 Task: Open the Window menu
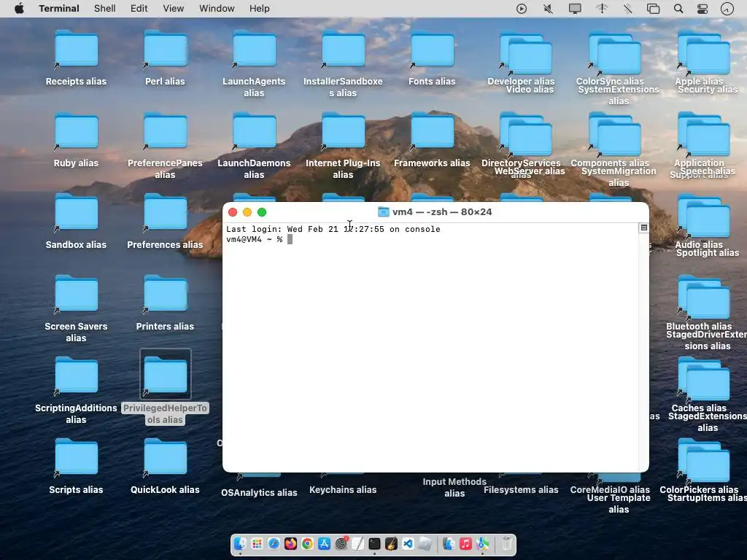click(217, 9)
